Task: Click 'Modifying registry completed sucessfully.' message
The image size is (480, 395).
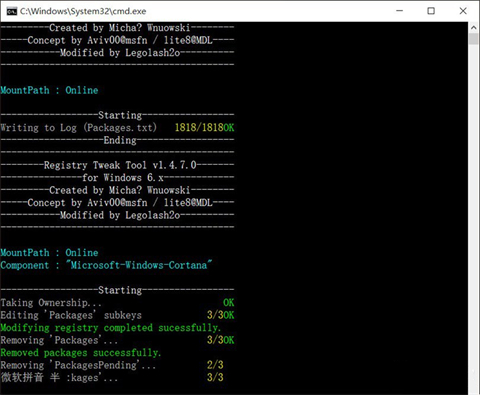Action: [110, 328]
